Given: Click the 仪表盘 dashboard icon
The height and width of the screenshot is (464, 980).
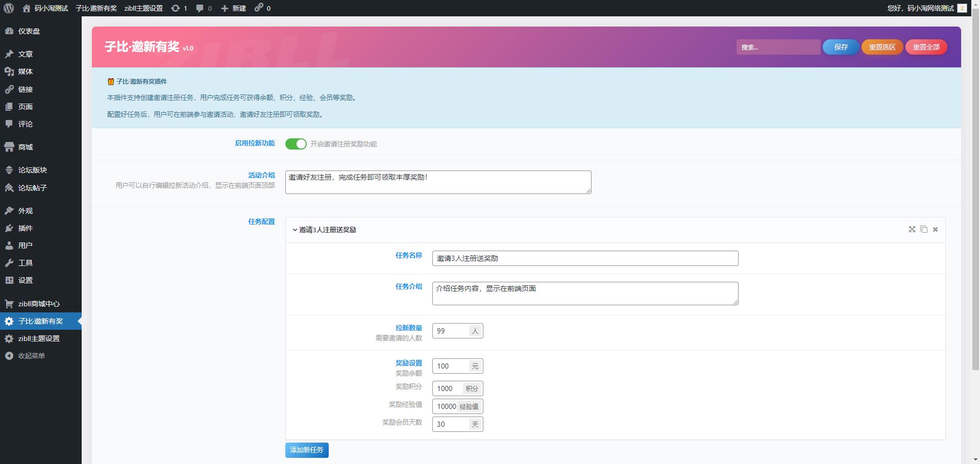Looking at the screenshot, I should (9, 31).
